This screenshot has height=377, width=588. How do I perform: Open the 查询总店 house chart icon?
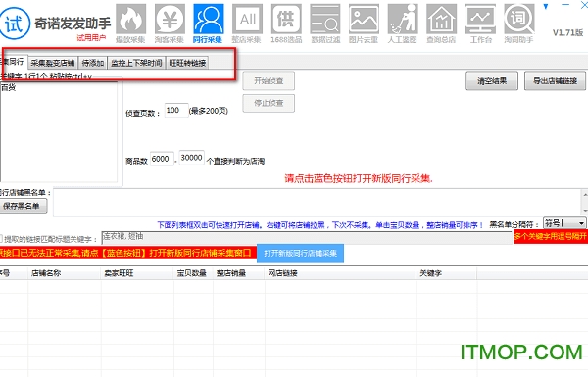click(x=441, y=24)
